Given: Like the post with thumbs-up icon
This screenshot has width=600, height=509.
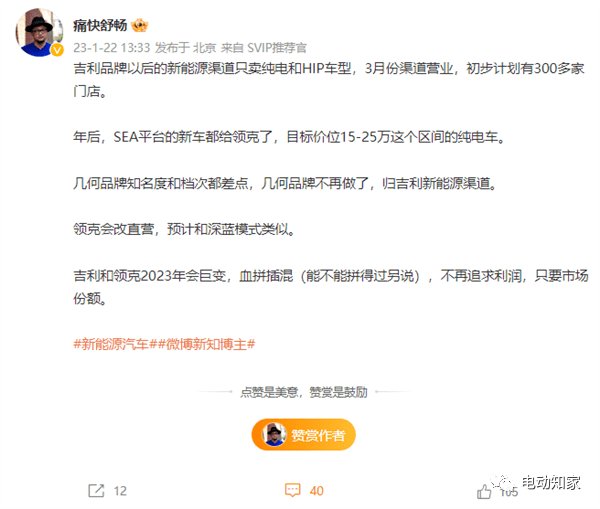Looking at the screenshot, I should click(484, 491).
